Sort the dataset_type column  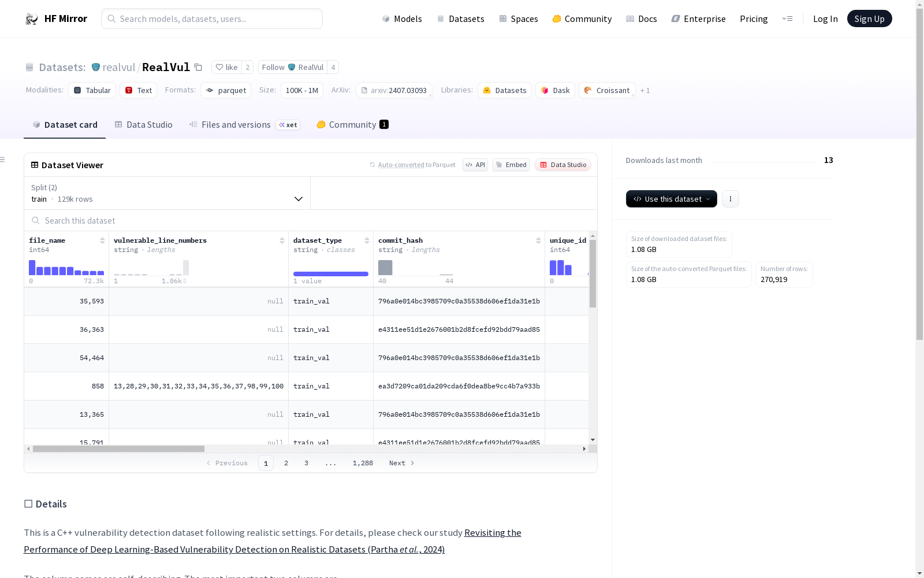[x=367, y=240]
